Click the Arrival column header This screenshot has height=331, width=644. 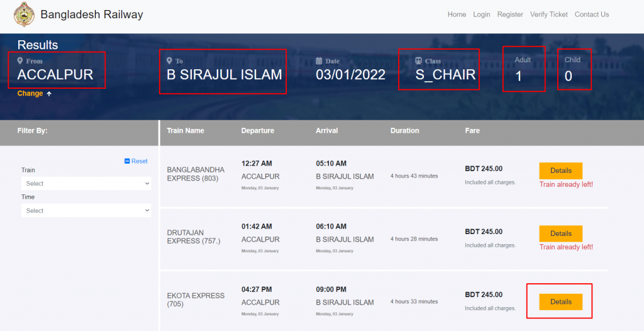coord(326,131)
